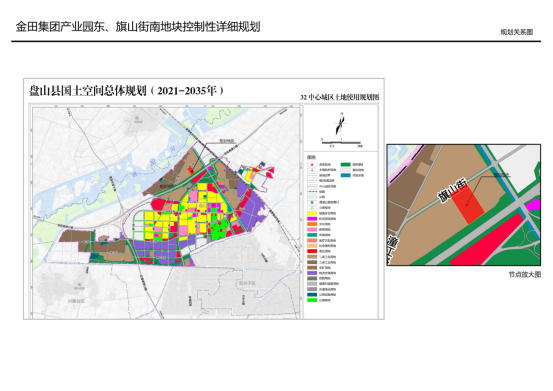Click the red site marker on main map

(191, 170)
